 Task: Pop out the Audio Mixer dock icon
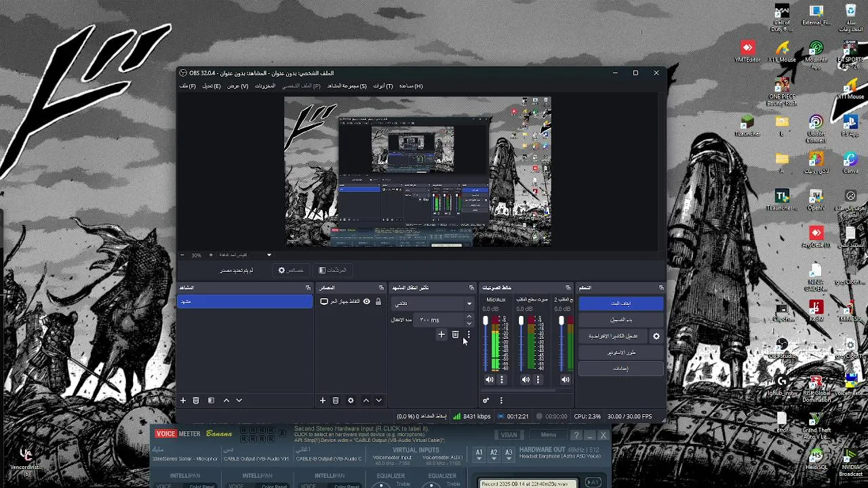568,288
